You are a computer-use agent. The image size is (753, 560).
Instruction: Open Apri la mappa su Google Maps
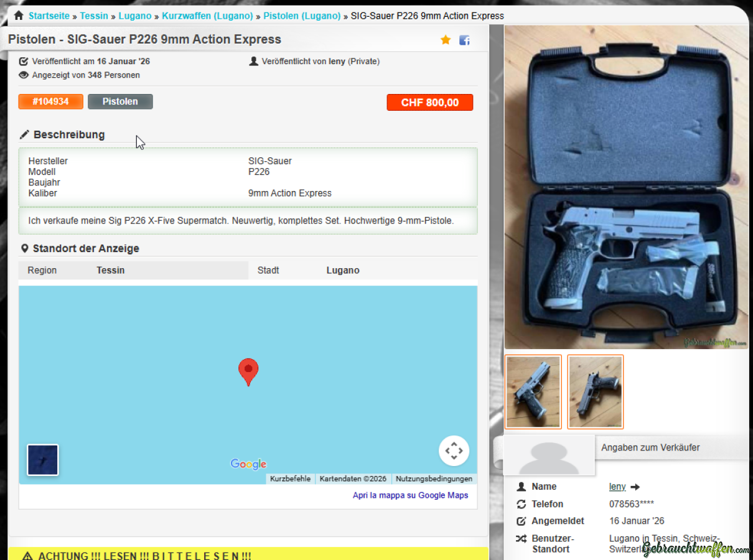coord(411,495)
